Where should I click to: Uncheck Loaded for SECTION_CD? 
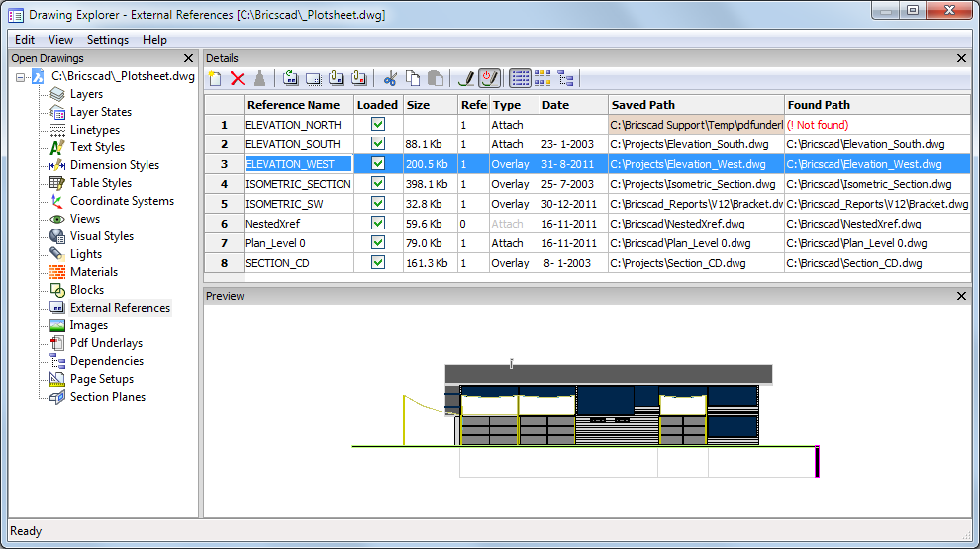[x=378, y=262]
